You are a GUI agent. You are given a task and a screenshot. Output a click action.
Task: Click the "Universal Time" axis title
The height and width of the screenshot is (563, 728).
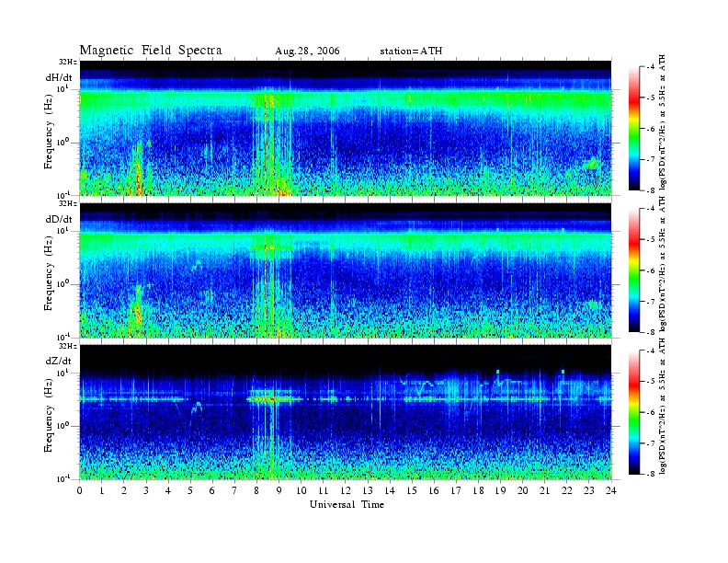click(347, 504)
